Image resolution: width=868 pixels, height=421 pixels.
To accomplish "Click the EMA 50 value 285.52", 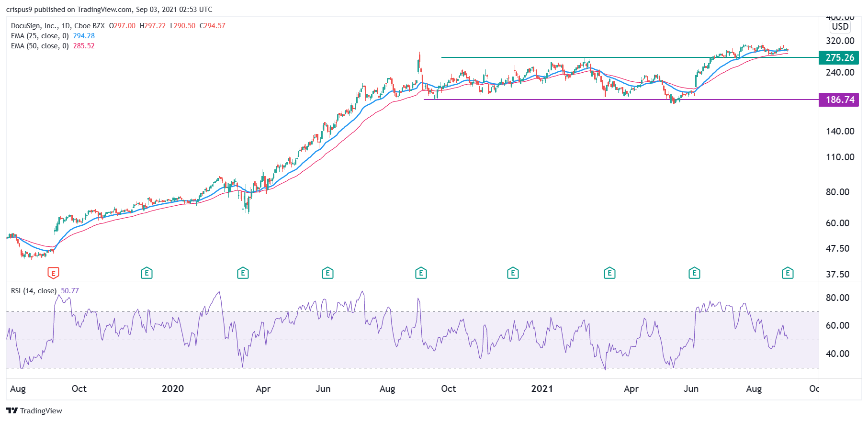I will coord(84,46).
